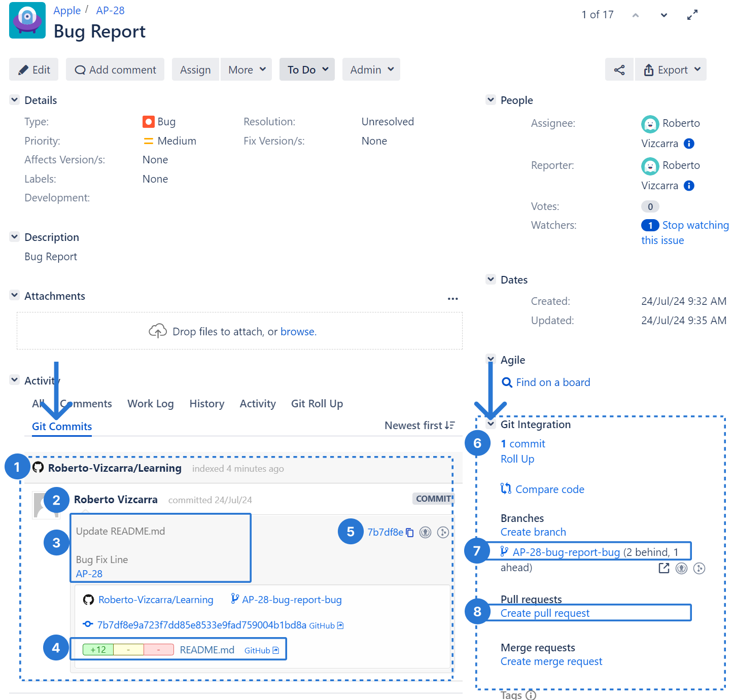
Task: Click the info icon next to Tags
Action: click(531, 695)
